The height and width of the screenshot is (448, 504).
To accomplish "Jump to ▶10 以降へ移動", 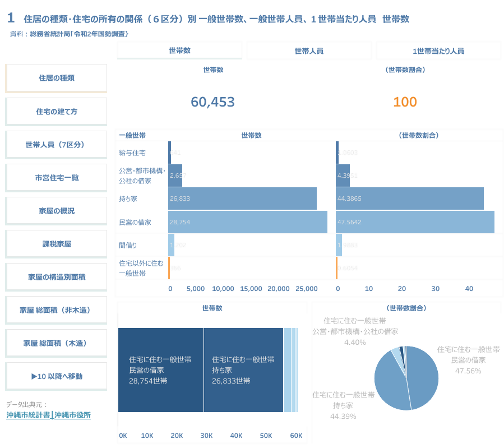I will click(x=56, y=376).
